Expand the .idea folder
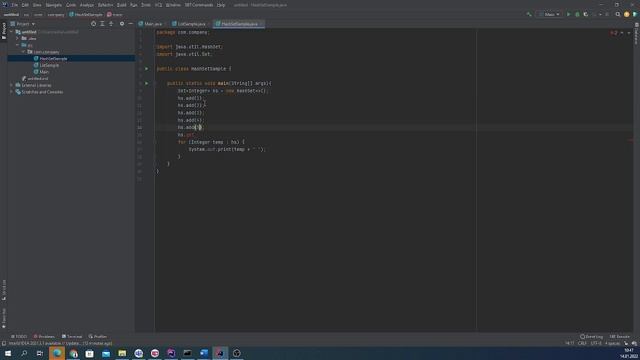 coord(18,38)
